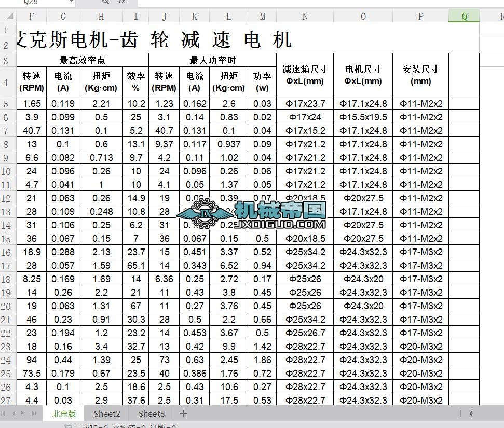Click the cell containing Φ17x23.7

[305, 104]
